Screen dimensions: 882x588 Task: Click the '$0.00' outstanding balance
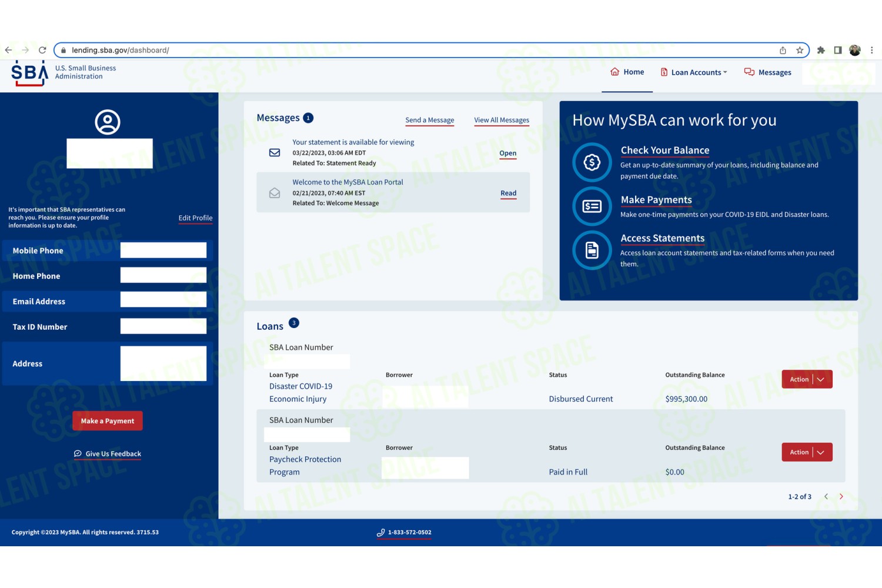[x=675, y=472]
